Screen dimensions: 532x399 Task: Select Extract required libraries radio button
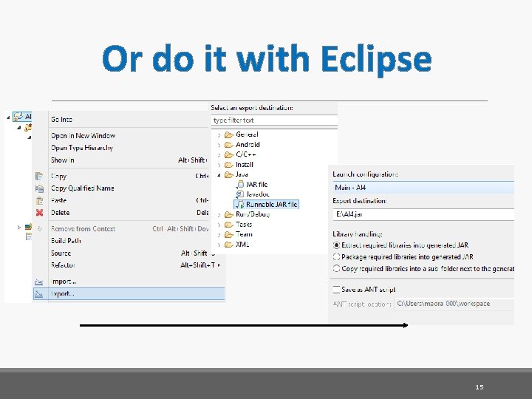[336, 245]
